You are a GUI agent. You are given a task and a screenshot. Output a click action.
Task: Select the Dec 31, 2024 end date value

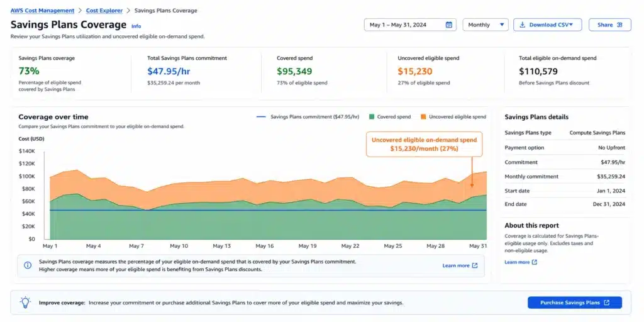tap(610, 204)
